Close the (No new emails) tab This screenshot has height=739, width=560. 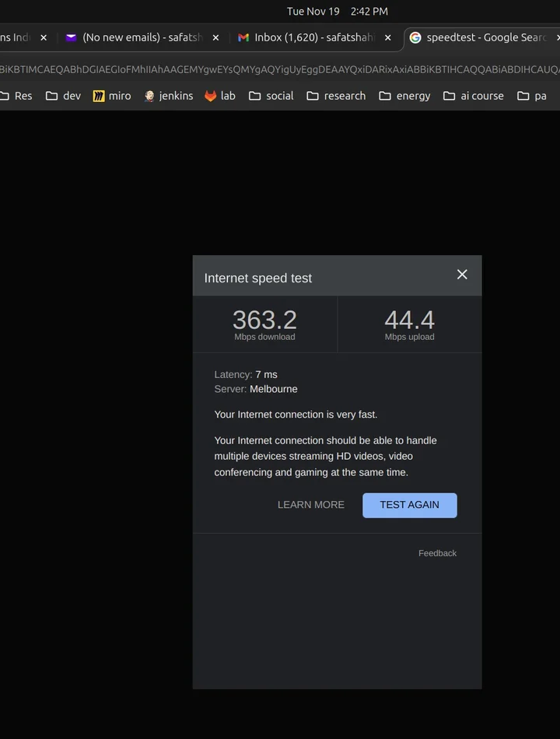coord(215,37)
